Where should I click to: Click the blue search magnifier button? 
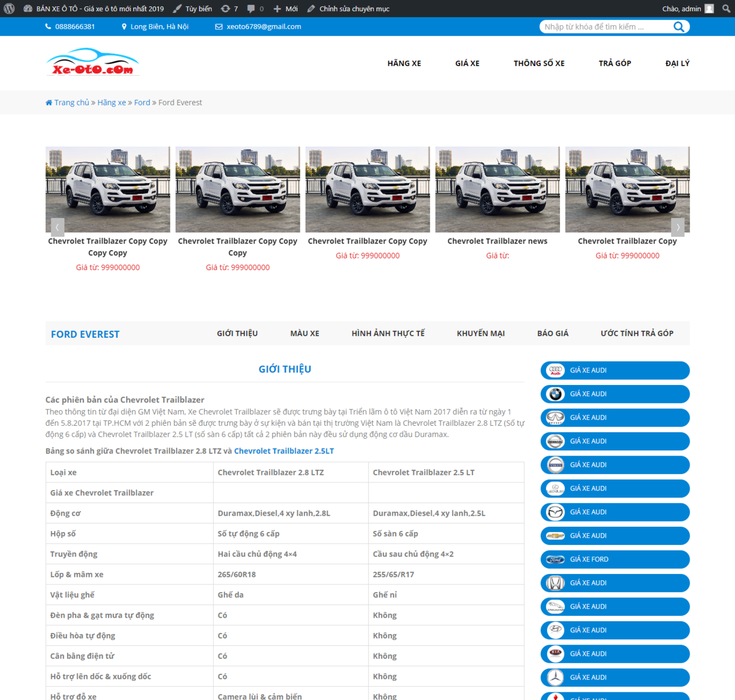679,27
